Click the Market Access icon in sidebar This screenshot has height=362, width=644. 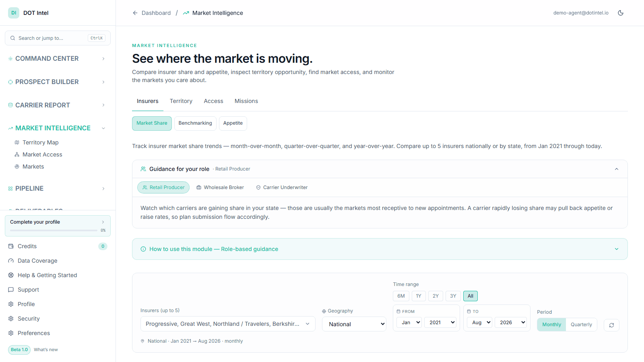click(17, 154)
